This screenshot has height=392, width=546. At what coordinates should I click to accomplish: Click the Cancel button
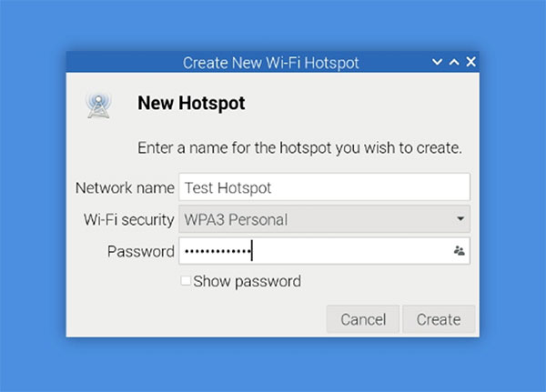click(x=363, y=319)
